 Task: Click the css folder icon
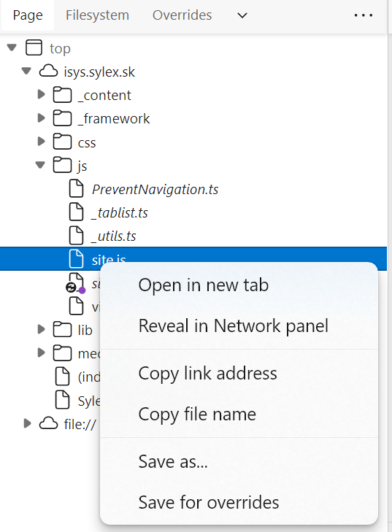click(x=63, y=142)
